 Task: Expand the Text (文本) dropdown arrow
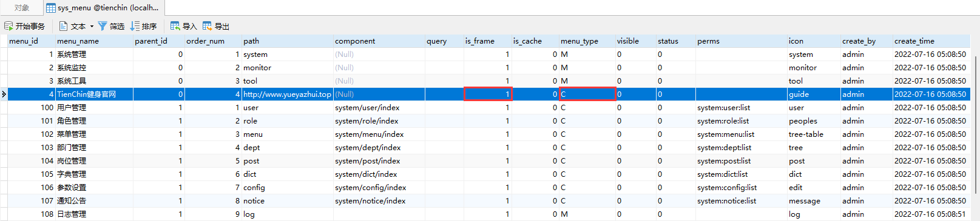click(92, 26)
